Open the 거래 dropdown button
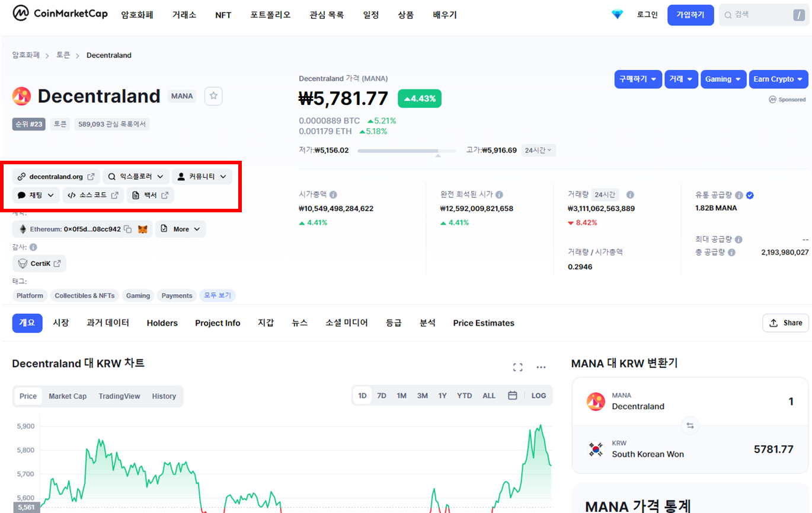This screenshot has width=812, height=513. click(x=682, y=79)
